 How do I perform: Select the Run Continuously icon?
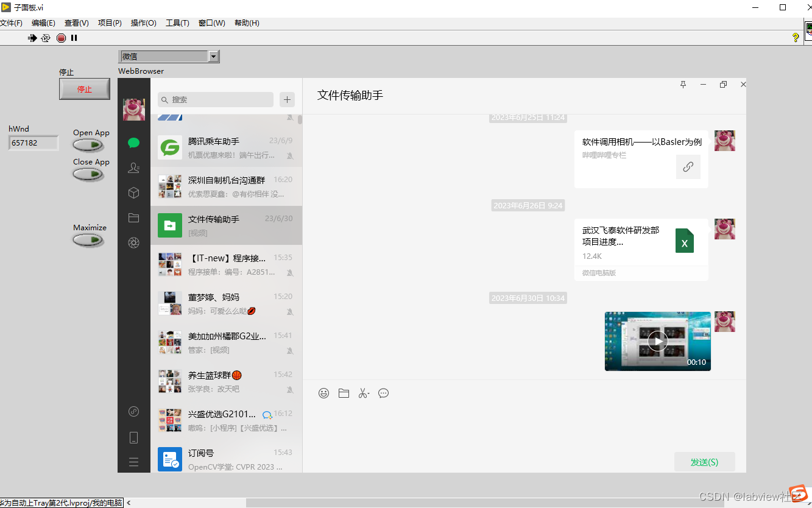(x=46, y=38)
